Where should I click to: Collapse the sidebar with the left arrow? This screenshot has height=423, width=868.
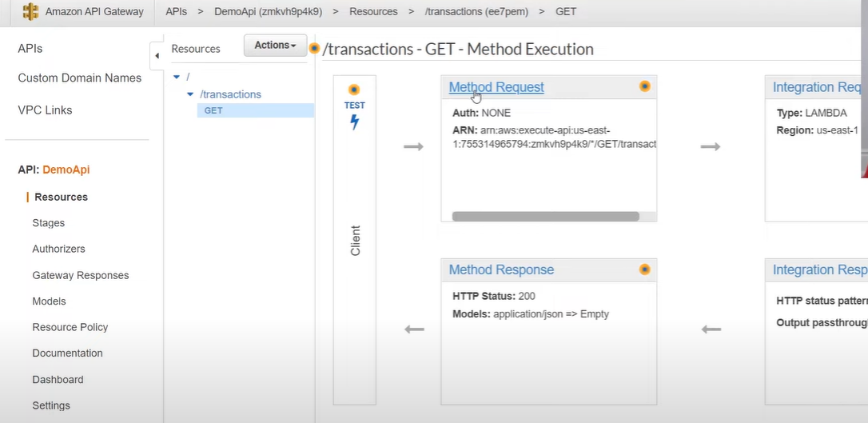(157, 56)
